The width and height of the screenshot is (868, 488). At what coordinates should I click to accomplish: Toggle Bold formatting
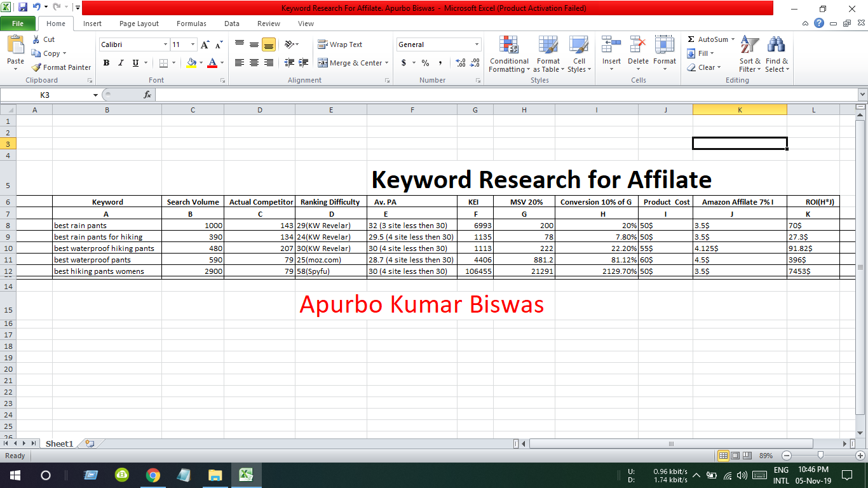click(x=106, y=63)
